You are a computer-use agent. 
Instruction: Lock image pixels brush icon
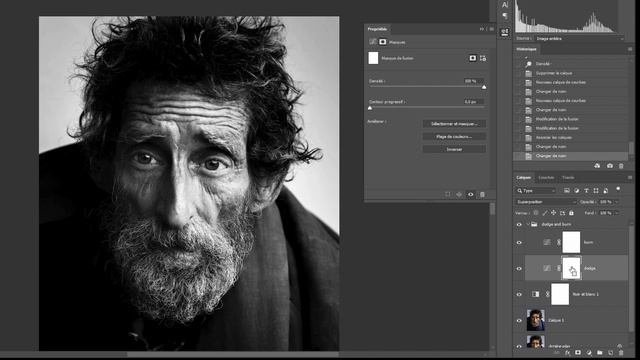545,213
